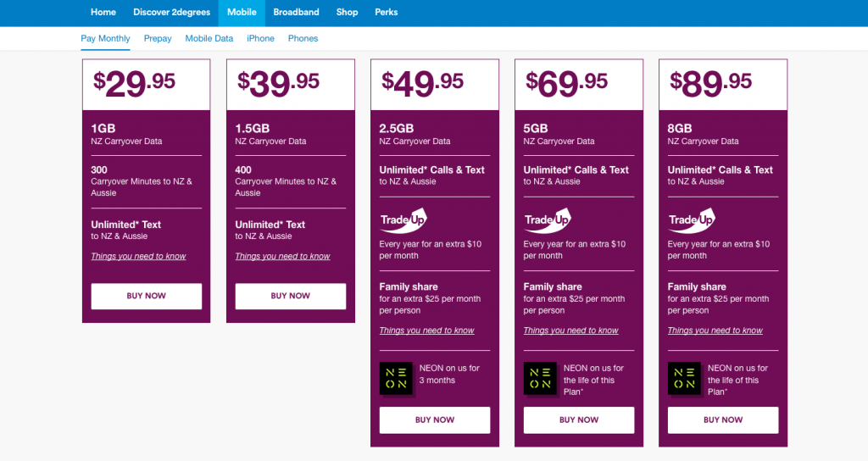Viewport: 868px width, 461px height.
Task: Open the Discover 2degrees menu
Action: click(171, 13)
